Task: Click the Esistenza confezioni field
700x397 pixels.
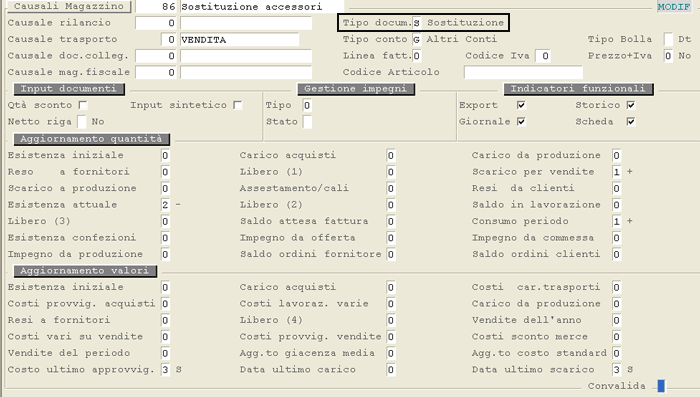Action: pos(165,238)
